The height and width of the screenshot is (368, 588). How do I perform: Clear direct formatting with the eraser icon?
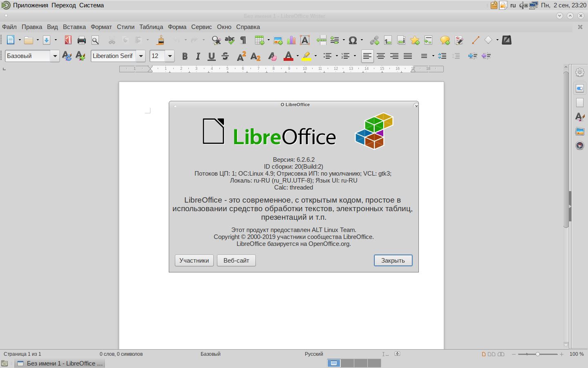(x=272, y=56)
